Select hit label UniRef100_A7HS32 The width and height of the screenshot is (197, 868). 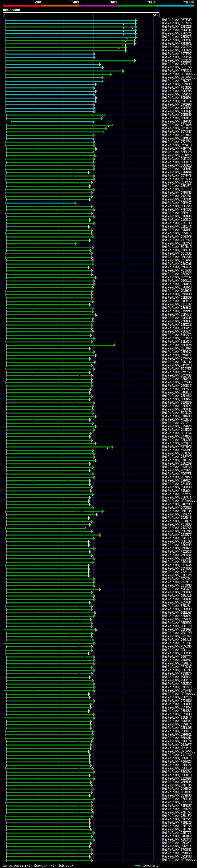click(177, 210)
